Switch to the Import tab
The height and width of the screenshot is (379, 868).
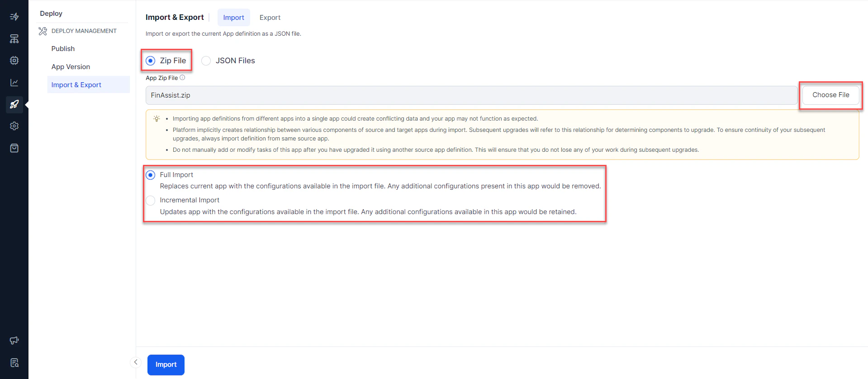(x=233, y=18)
